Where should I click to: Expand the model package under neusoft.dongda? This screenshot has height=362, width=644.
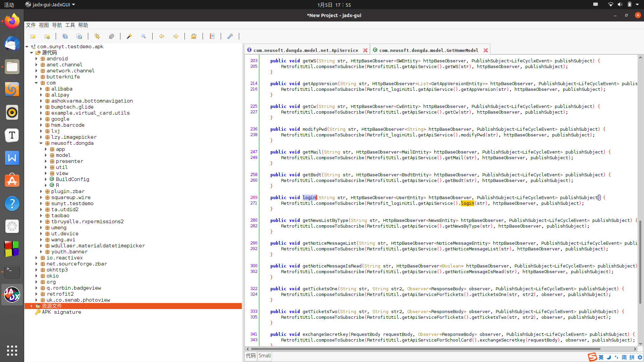[x=46, y=155]
